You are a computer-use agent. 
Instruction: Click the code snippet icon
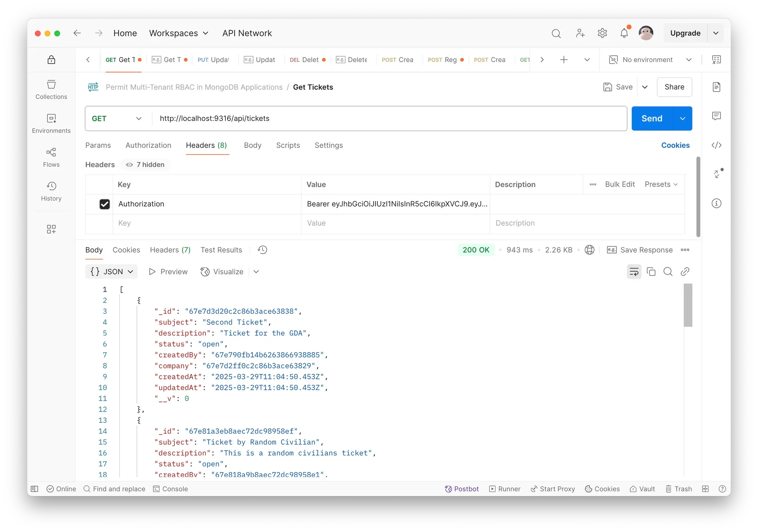pos(716,145)
